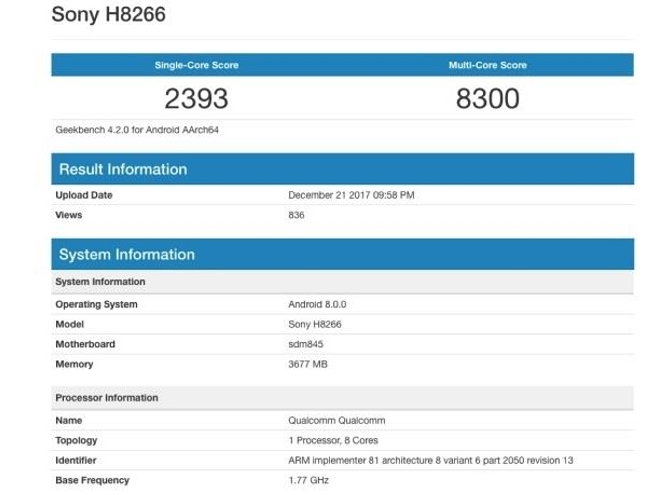Select the Identifier label
This screenshot has height=495, width=650.
pos(76,460)
